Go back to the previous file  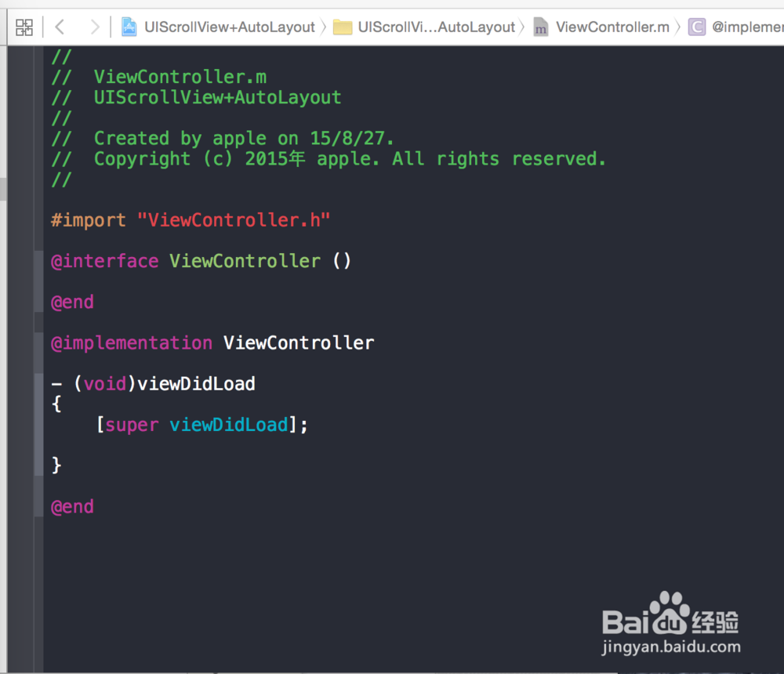(60, 27)
